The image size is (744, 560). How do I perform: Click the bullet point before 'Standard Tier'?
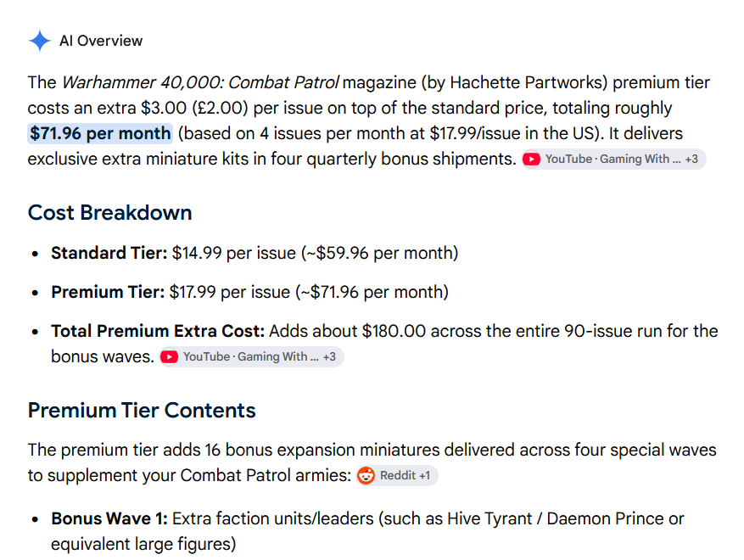click(35, 254)
